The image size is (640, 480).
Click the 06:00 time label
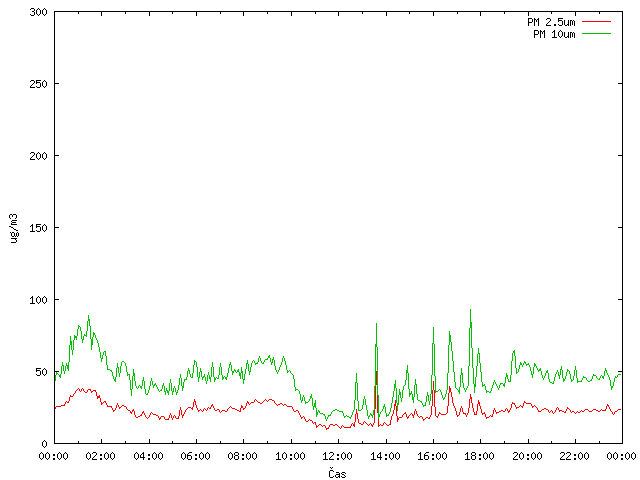(x=196, y=456)
